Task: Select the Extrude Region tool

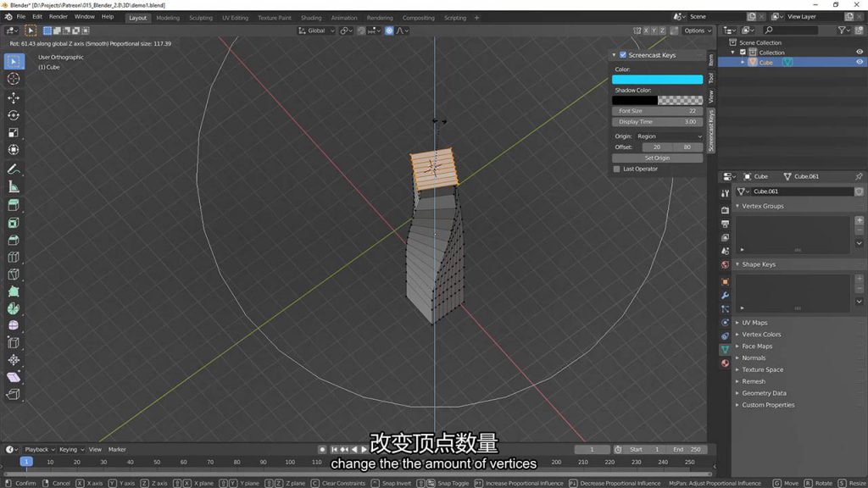Action: (14, 205)
